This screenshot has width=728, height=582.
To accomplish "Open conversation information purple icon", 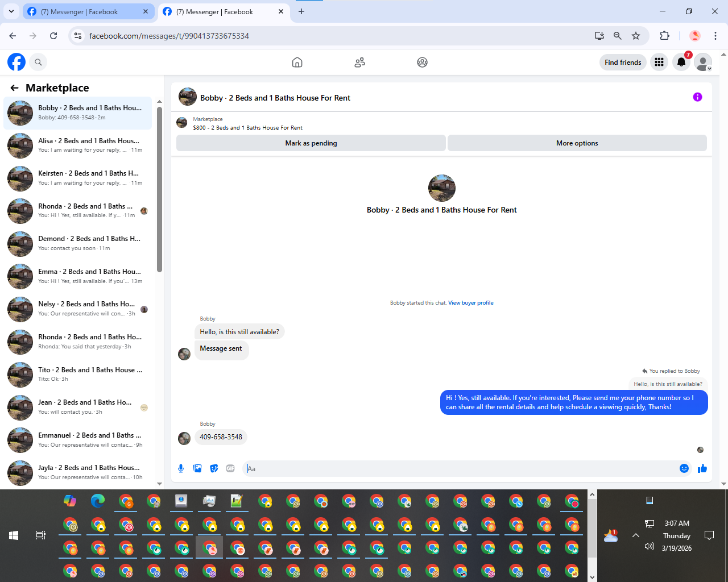I will (x=697, y=97).
